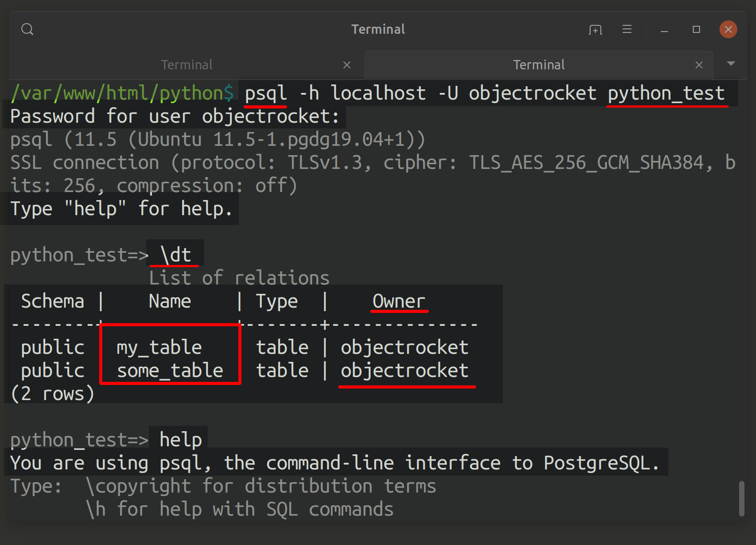Close the first Terminal tab
The width and height of the screenshot is (756, 545).
[x=347, y=65]
